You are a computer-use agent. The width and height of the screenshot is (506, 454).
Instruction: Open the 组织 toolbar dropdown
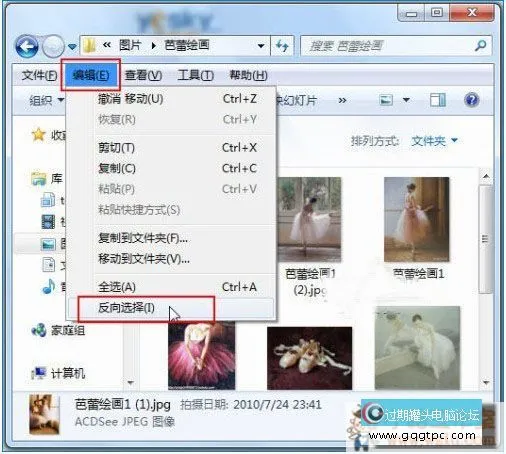46,100
